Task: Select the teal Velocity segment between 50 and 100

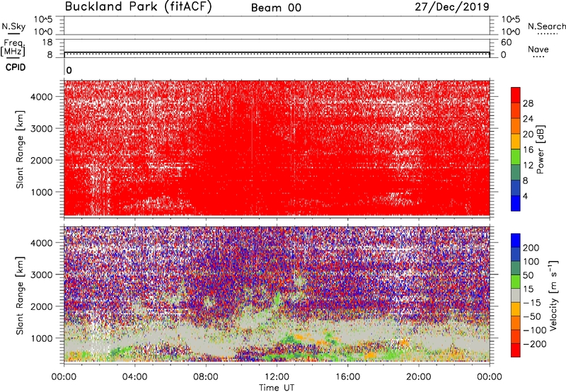Action: pos(516,268)
